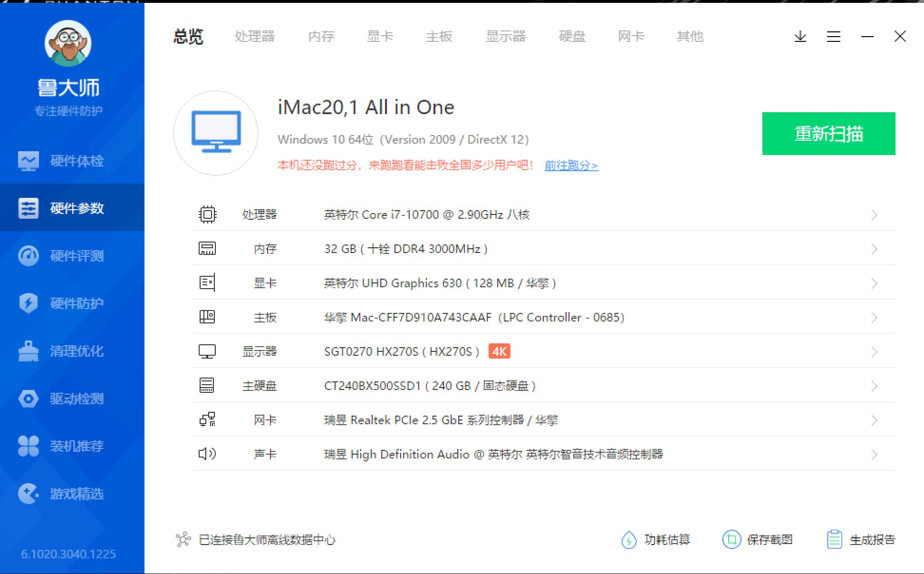Click the 显卡 graphics card icon
Image resolution: width=924 pixels, height=574 pixels.
tap(207, 283)
